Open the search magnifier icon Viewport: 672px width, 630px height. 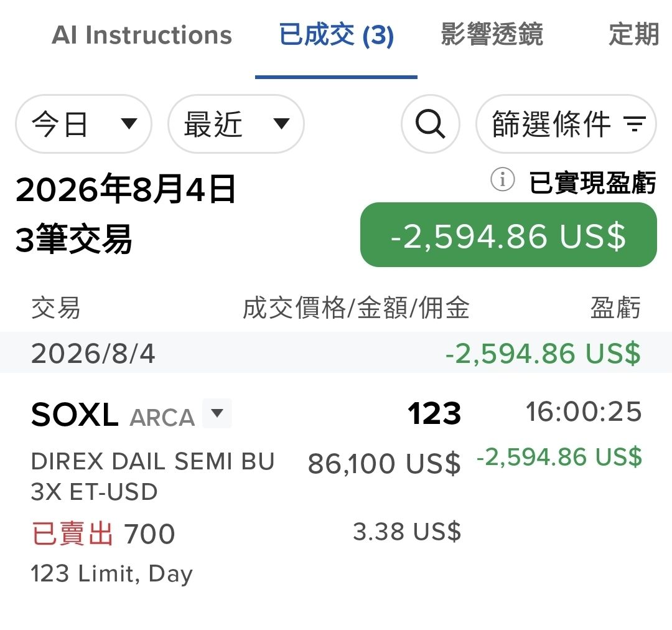pyautogui.click(x=431, y=124)
